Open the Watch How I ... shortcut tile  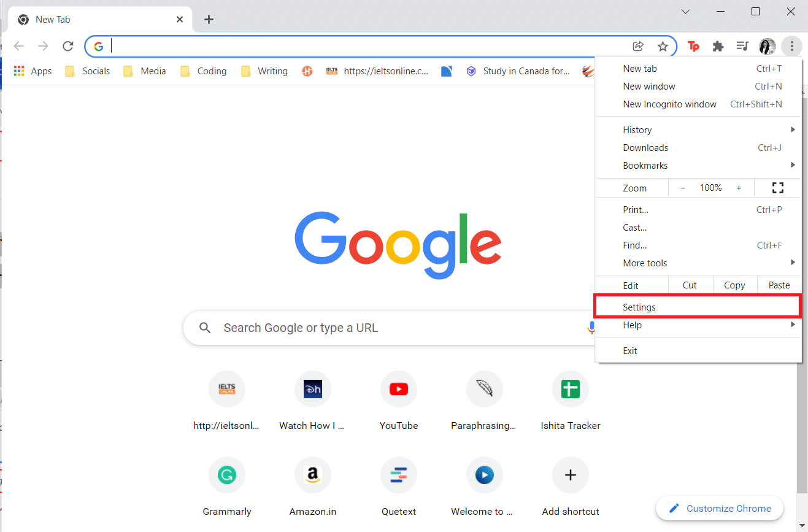point(312,401)
